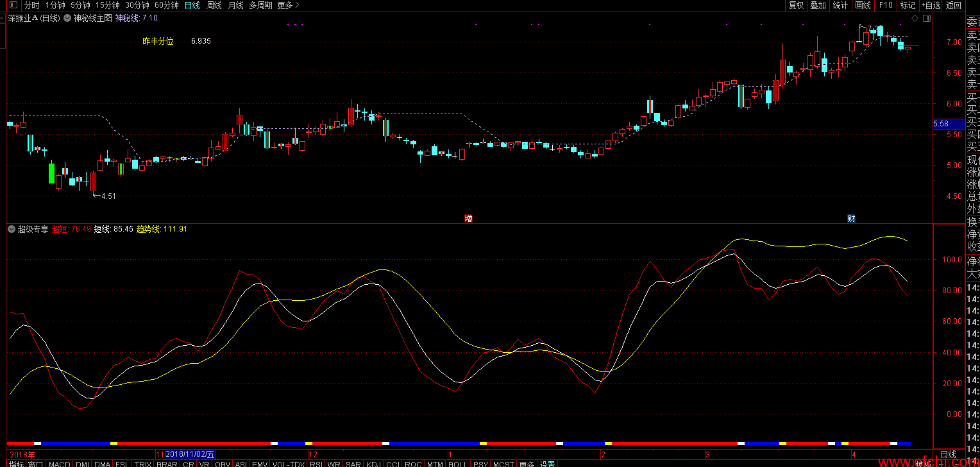Image resolution: width=980 pixels, height=467 pixels.
Task: Activate the 画线 drawing tools button
Action: (x=863, y=5)
